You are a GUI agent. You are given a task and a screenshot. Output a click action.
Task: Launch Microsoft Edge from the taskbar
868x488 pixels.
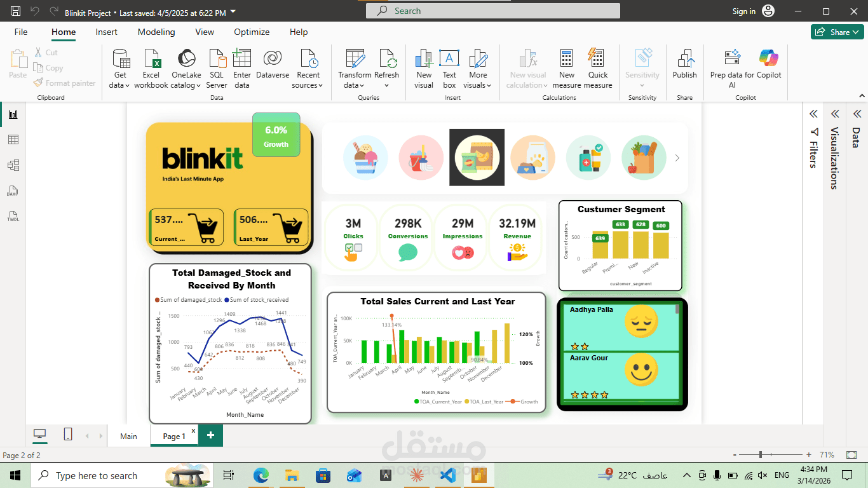click(261, 475)
